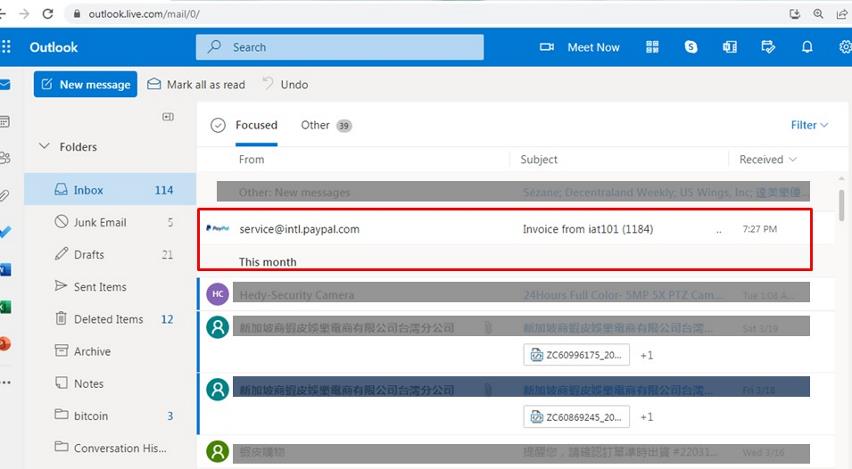Open Excel in the left rail
This screenshot has width=852, height=469.
pos(5,307)
